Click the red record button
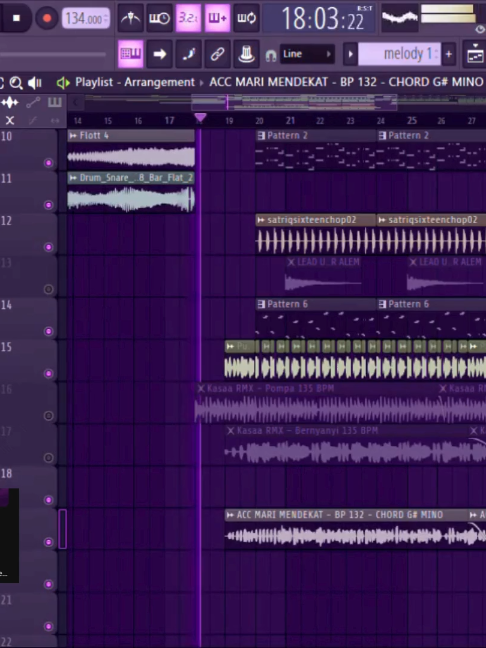486x648 pixels. pyautogui.click(x=47, y=18)
